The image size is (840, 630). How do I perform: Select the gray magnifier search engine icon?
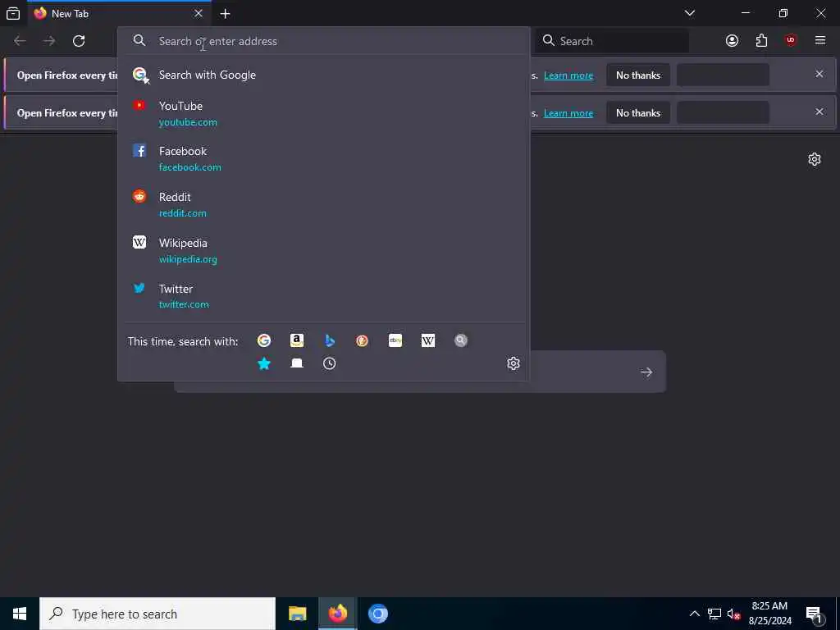[461, 340]
